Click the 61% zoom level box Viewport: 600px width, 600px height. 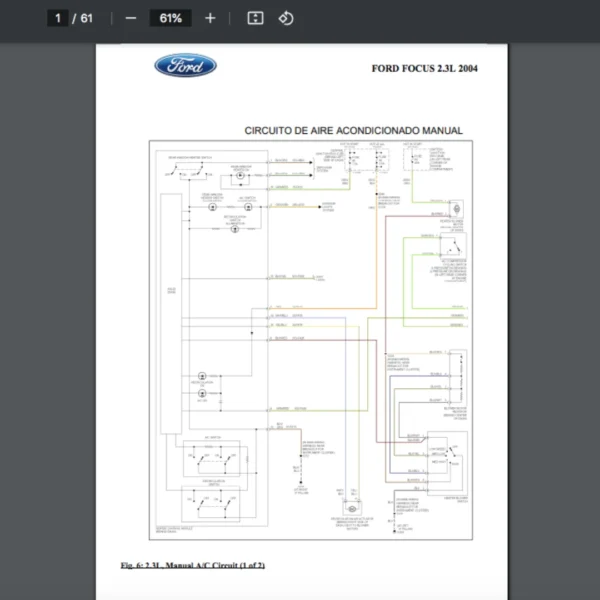point(170,18)
